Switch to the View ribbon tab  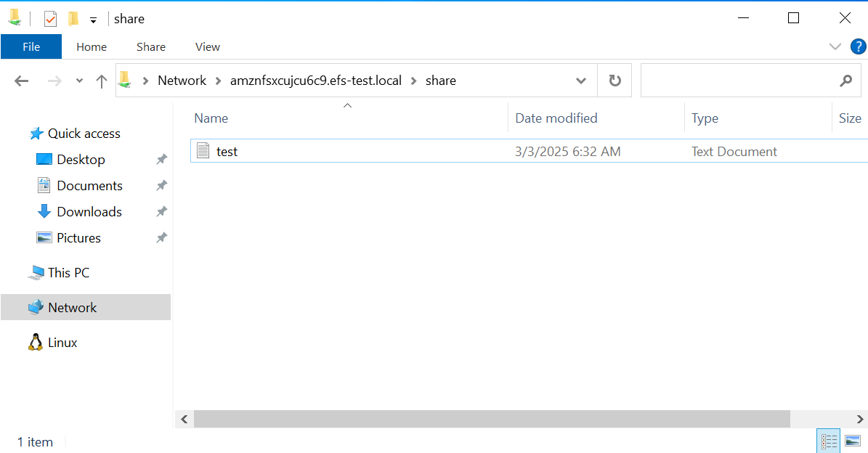pos(208,47)
